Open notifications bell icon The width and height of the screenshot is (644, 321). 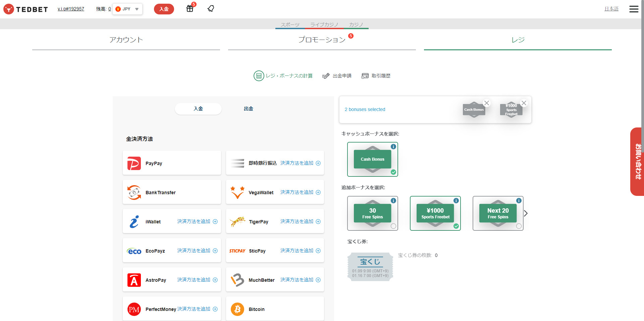point(211,8)
